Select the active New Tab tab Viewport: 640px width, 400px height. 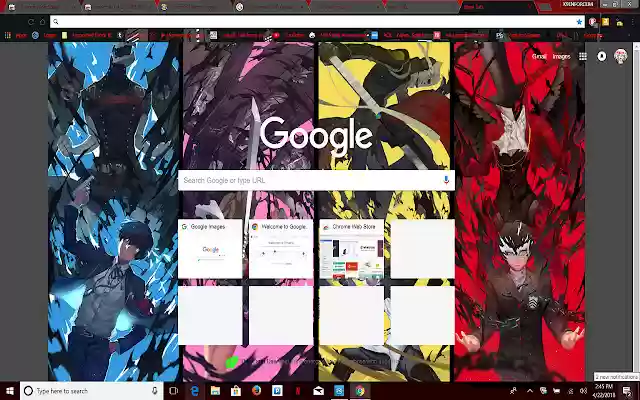(496, 7)
